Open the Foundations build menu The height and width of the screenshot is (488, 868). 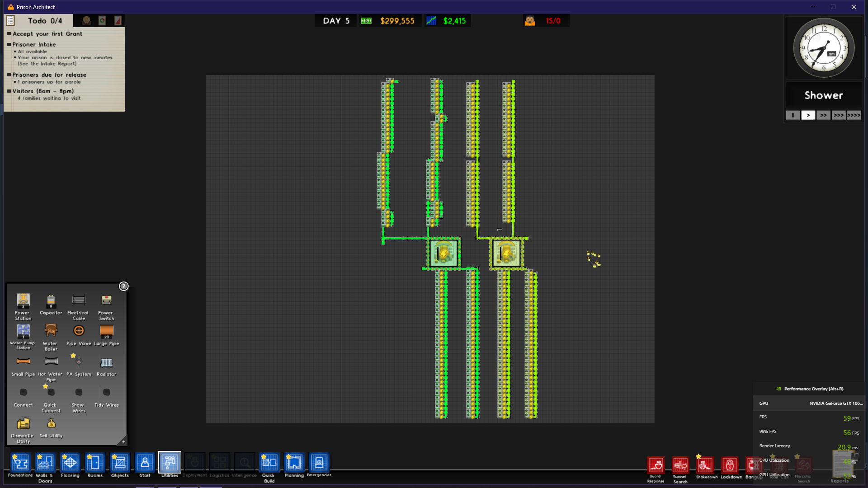click(x=20, y=465)
